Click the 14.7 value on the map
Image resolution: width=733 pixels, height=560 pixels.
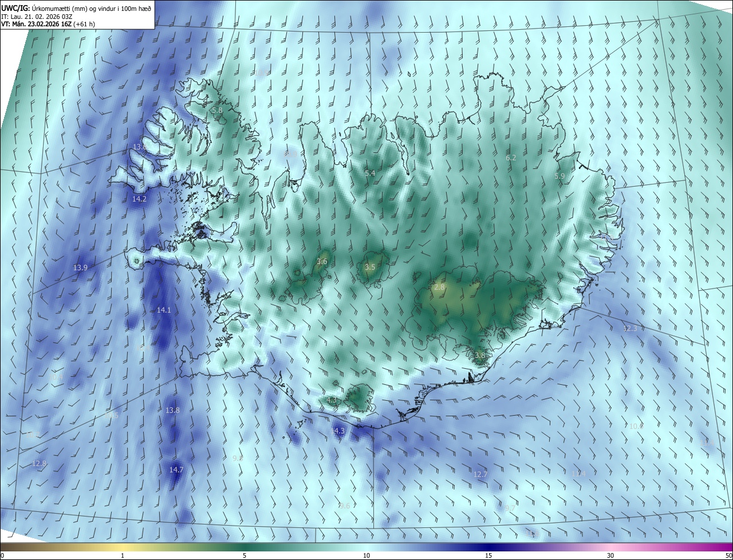point(176,470)
